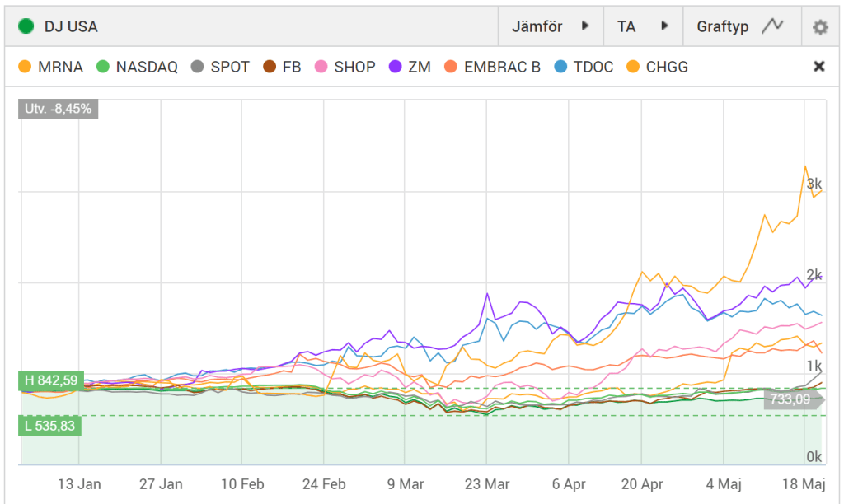The width and height of the screenshot is (844, 504).
Task: Click the TDOC blue legend dot
Action: 562,67
